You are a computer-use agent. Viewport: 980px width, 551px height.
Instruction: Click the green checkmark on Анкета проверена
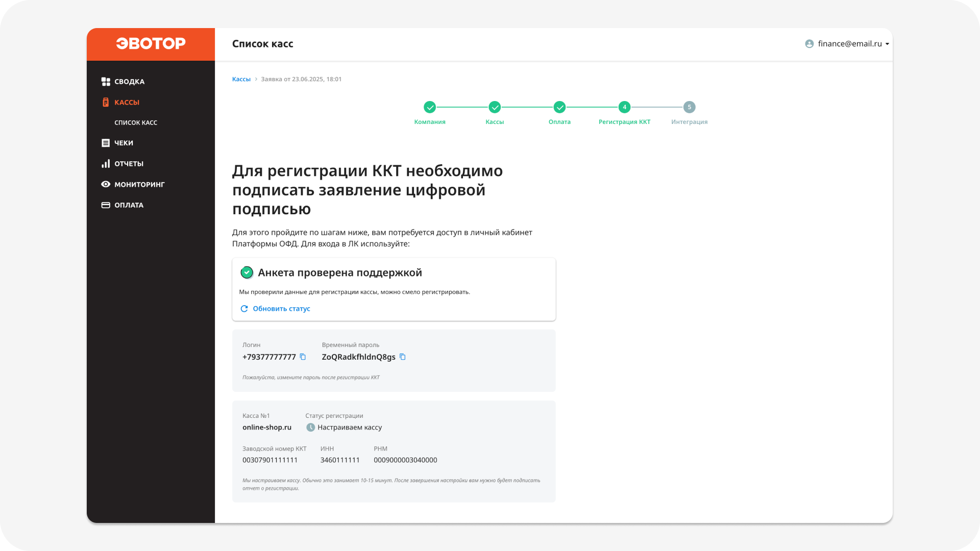click(247, 272)
